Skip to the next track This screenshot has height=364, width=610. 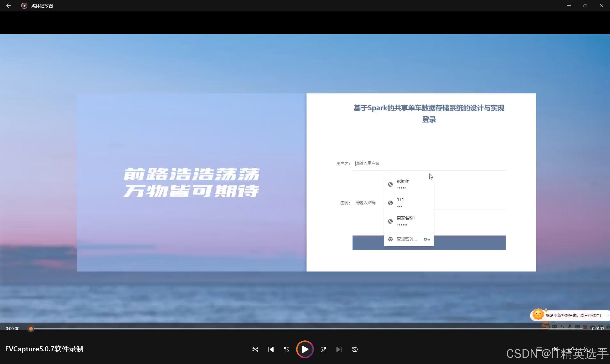click(339, 349)
